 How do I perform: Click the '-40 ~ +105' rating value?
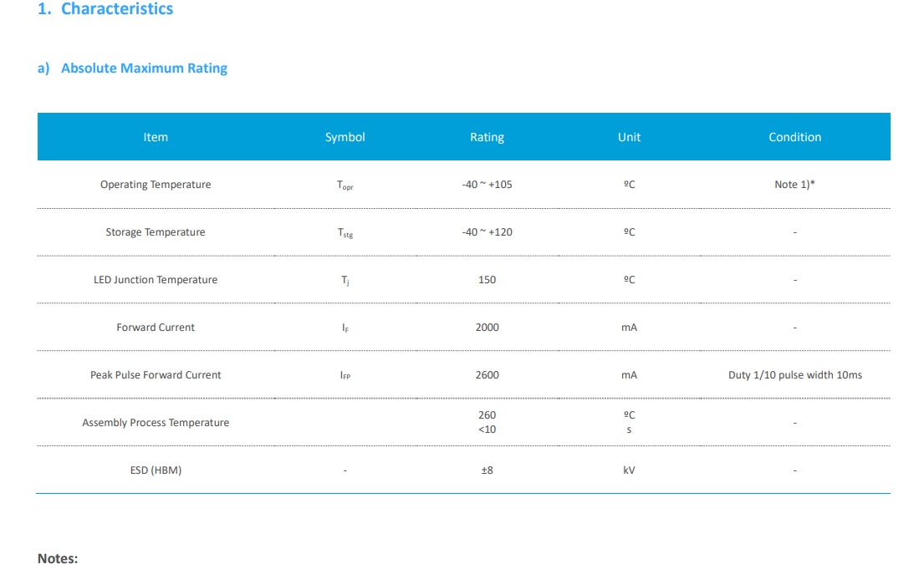(487, 185)
